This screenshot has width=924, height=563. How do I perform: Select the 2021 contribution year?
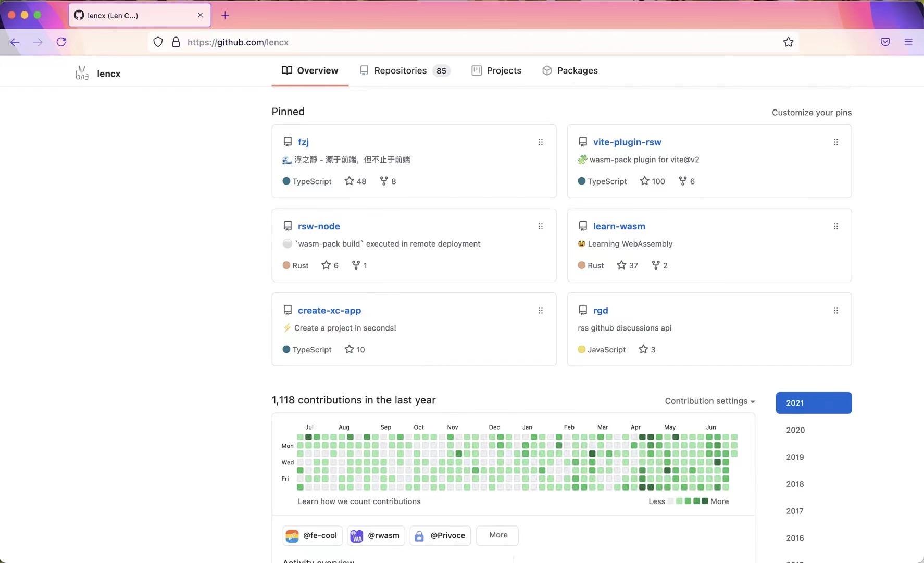coord(813,403)
